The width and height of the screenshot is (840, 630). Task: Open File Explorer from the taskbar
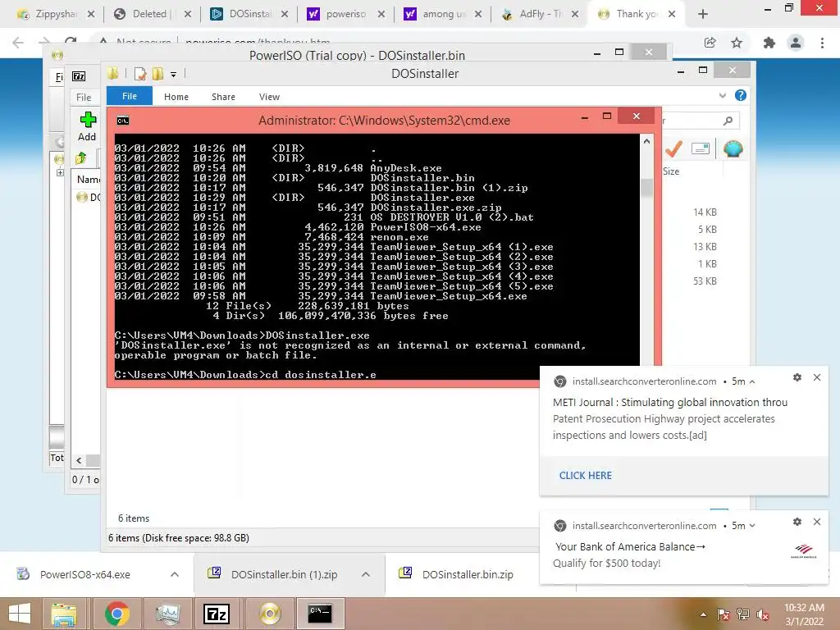pos(64,614)
